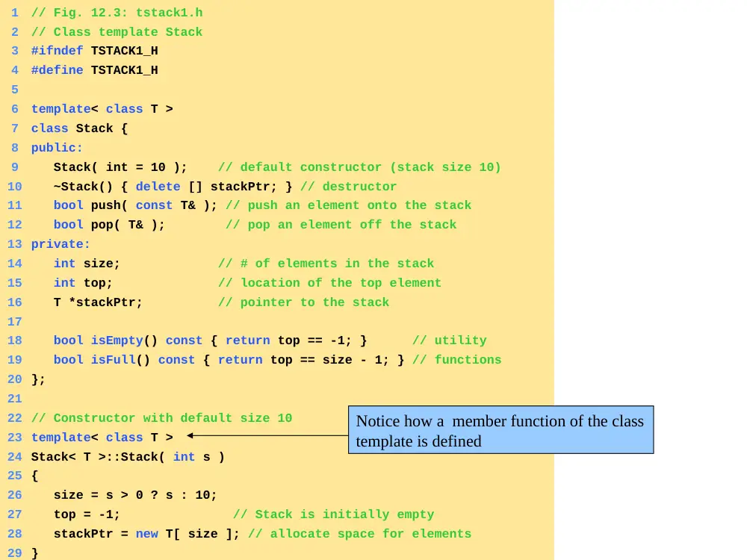
Task: Click the "int top;" member declaration
Action: point(83,283)
